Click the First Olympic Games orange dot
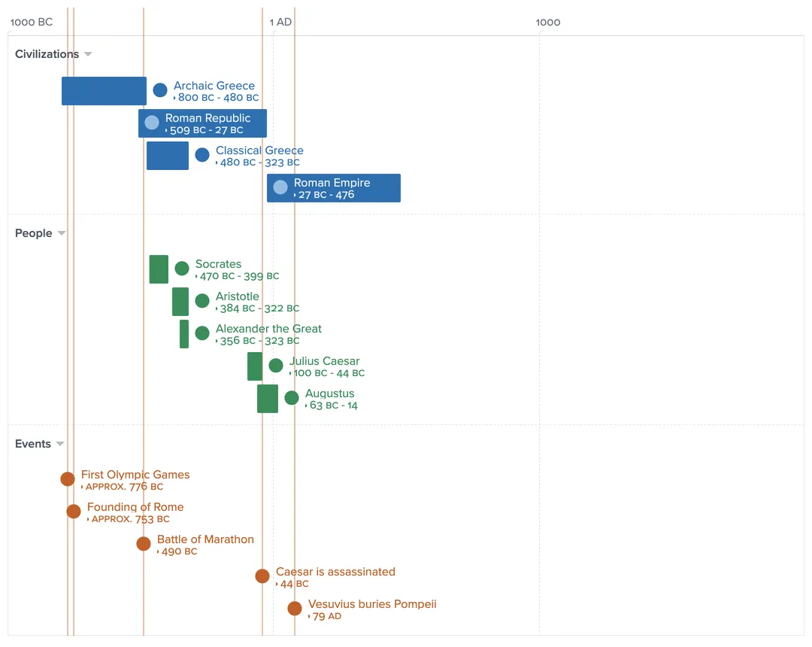812x647 pixels. (68, 478)
